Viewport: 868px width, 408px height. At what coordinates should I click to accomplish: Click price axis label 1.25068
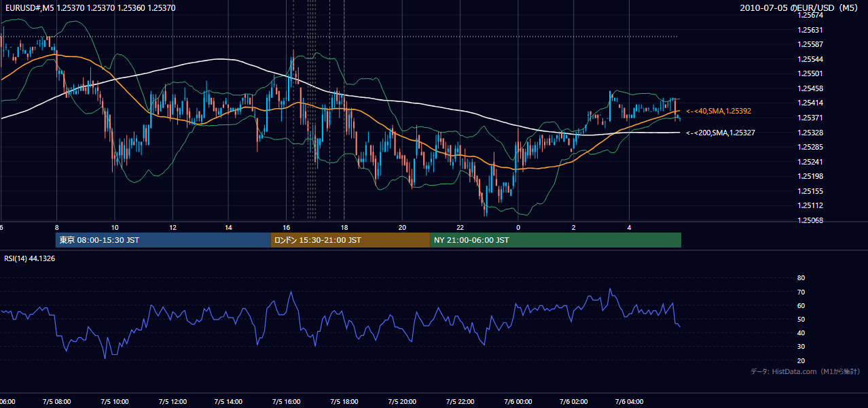click(811, 220)
